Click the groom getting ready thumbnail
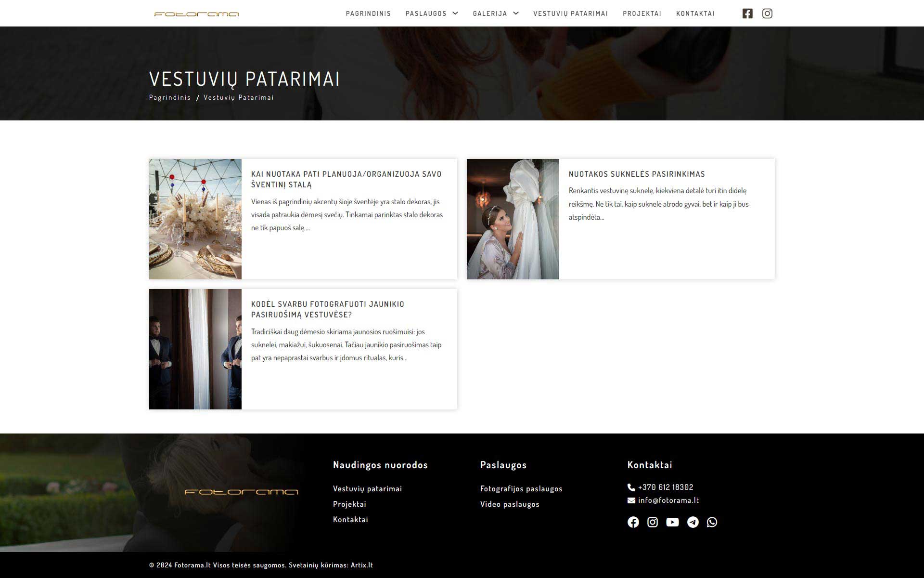Viewport: 924px width, 578px height. [195, 349]
